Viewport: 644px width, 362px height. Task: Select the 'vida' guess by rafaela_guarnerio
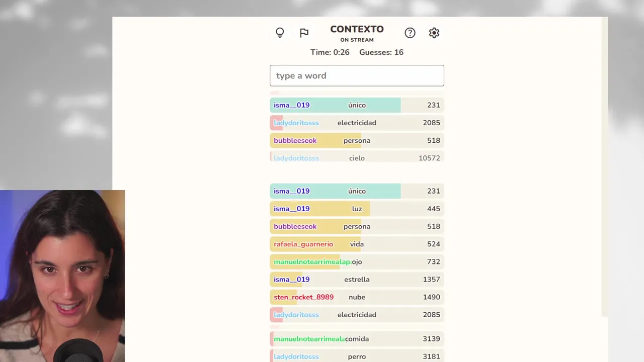point(357,244)
